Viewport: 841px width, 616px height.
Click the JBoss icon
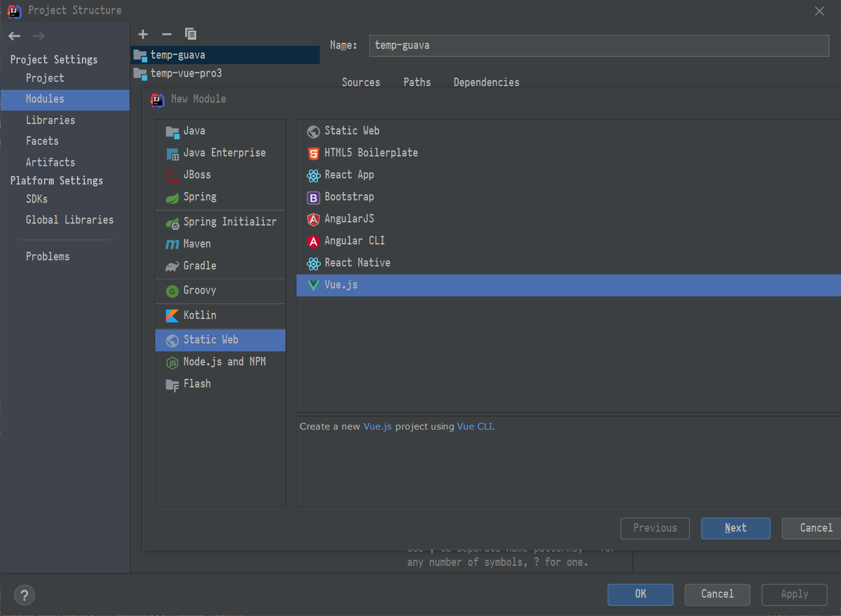pos(172,175)
